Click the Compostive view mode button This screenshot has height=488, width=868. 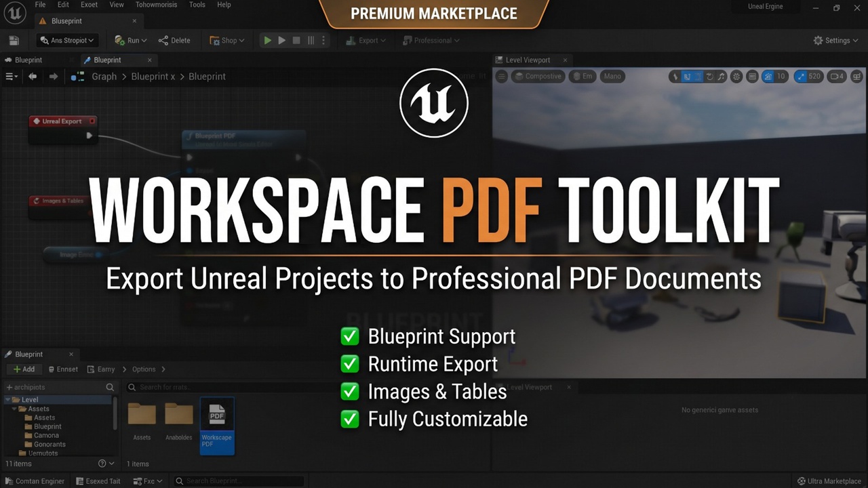coord(538,77)
